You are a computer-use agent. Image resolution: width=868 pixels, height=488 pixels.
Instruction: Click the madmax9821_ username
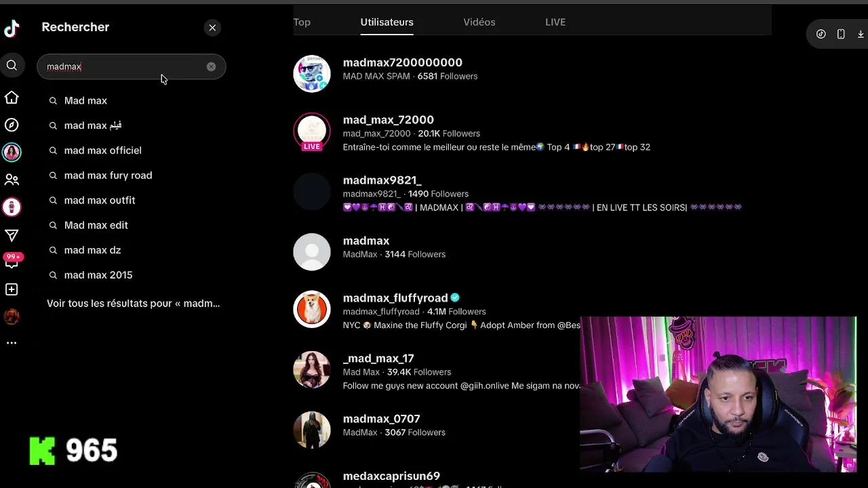pos(382,180)
